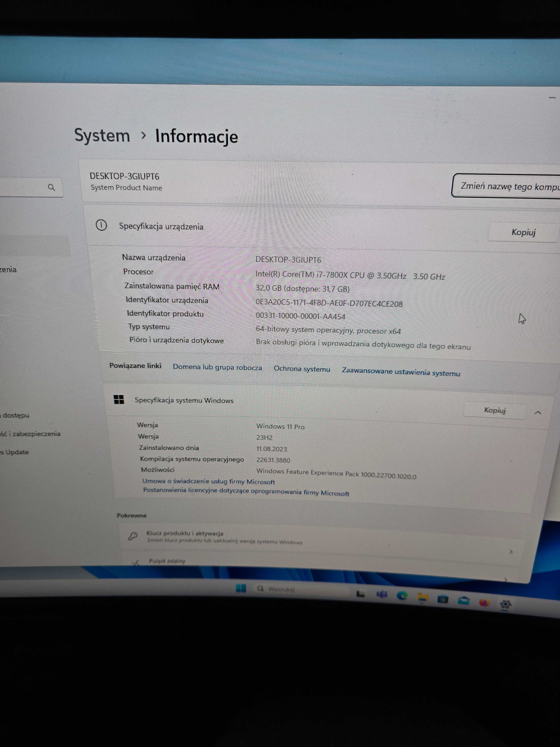The width and height of the screenshot is (560, 747).
Task: Open Zaawansowane ustawienia systemu link
Action: [401, 372]
